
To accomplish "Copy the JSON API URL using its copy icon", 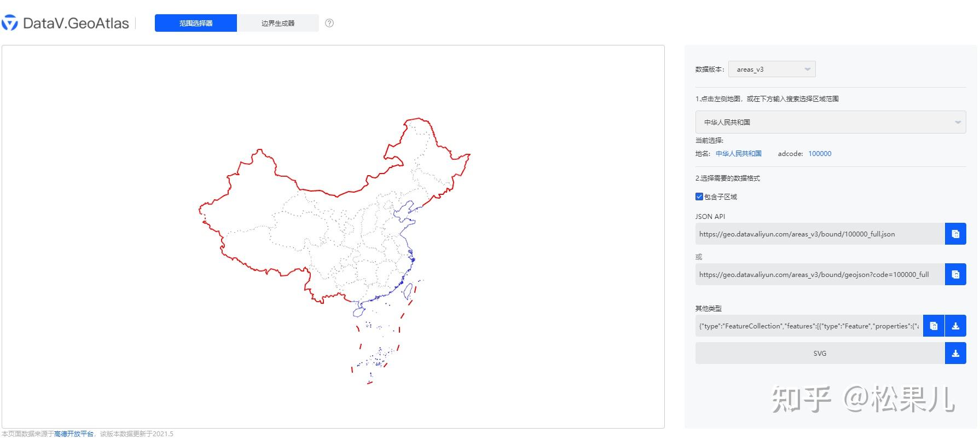I will [956, 234].
